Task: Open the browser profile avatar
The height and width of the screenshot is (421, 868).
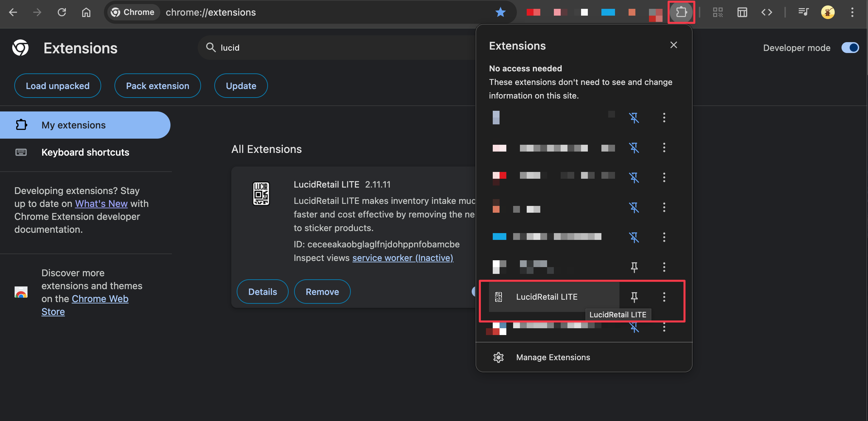Action: pyautogui.click(x=827, y=12)
